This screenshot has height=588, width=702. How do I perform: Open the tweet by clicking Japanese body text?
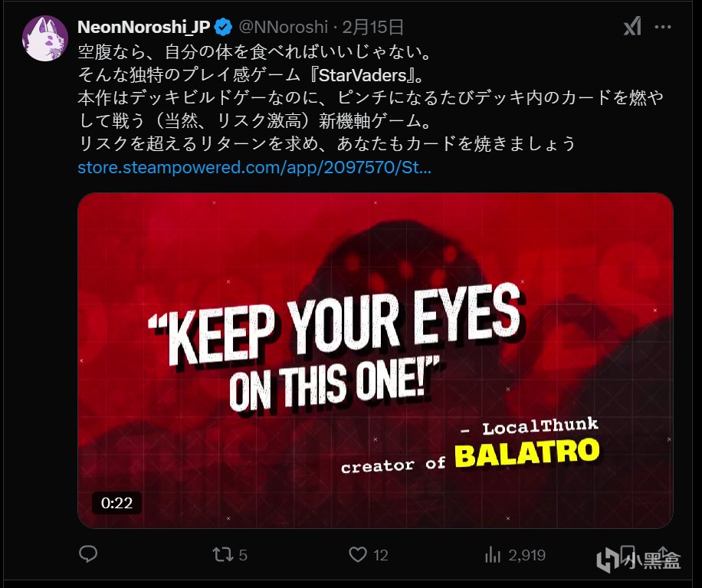[370, 97]
